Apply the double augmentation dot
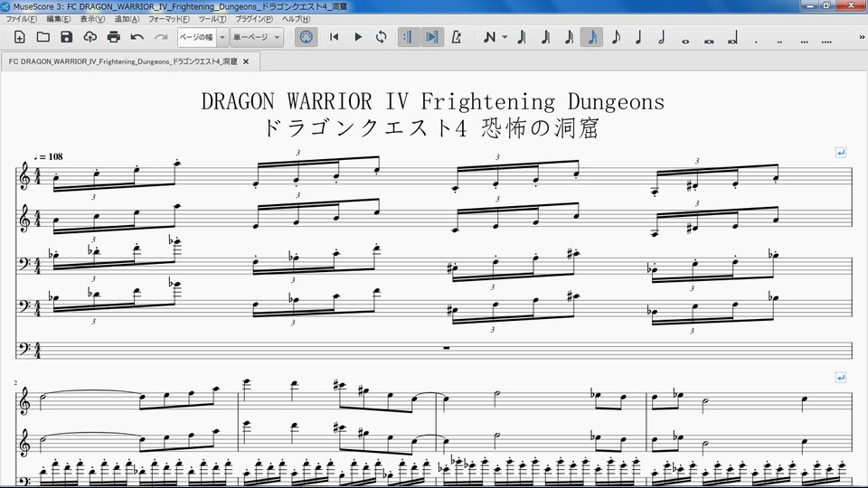Screen dimensions: 868x488 tap(779, 41)
